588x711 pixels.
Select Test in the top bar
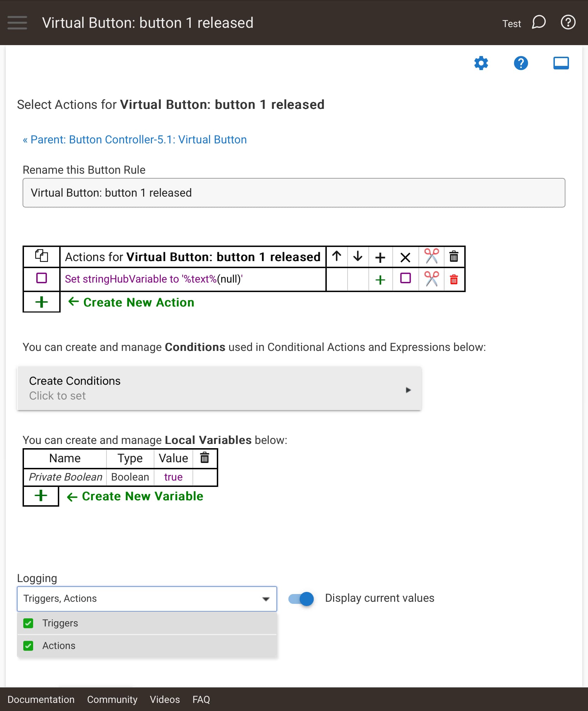point(512,23)
